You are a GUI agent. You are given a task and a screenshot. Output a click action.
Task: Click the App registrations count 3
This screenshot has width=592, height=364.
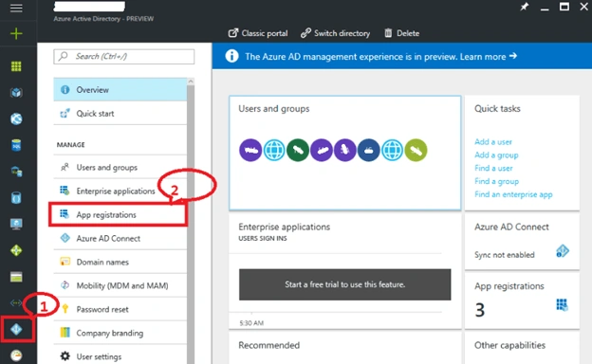coord(479,310)
